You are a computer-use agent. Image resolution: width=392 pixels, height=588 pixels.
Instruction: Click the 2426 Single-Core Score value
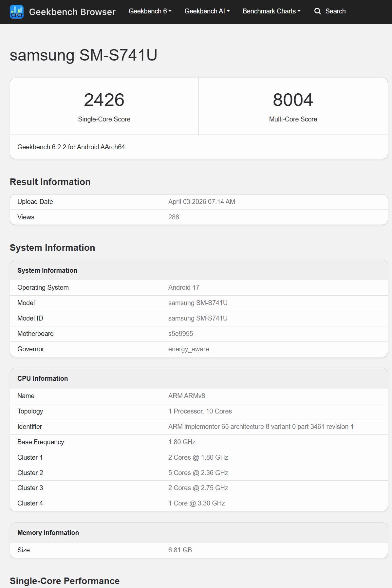tap(104, 100)
